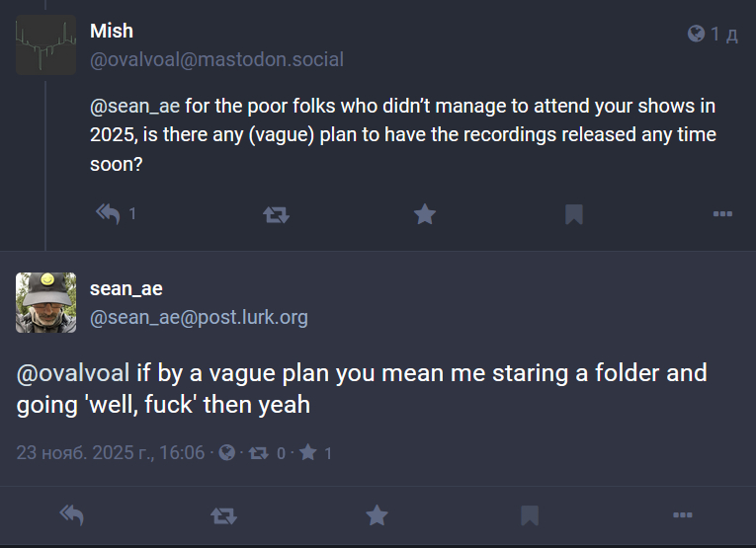Viewport: 756px width, 548px height.
Task: Favorite sean_ae's reply with bottom star
Action: 377,514
